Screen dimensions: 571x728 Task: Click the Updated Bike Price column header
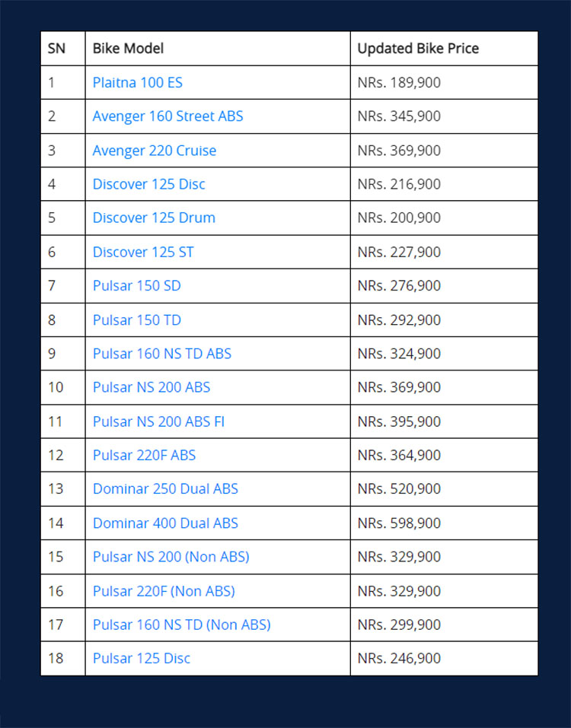[x=418, y=49]
